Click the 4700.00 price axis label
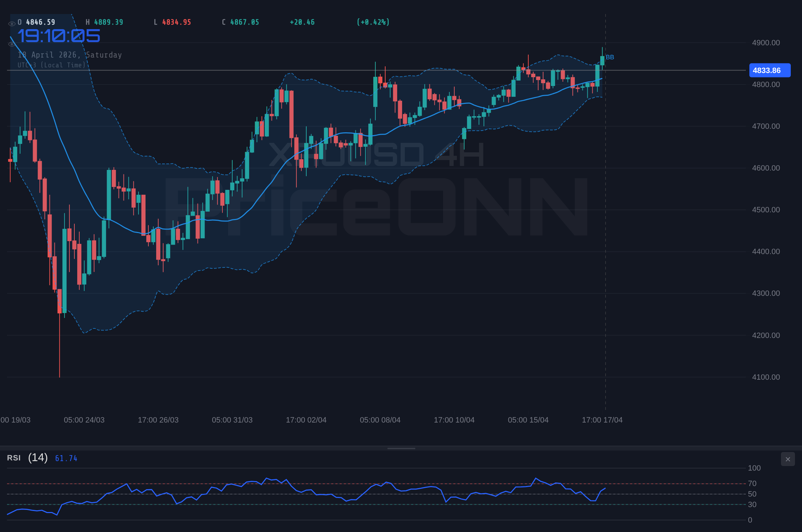Viewport: 802px width, 532px height. click(766, 126)
